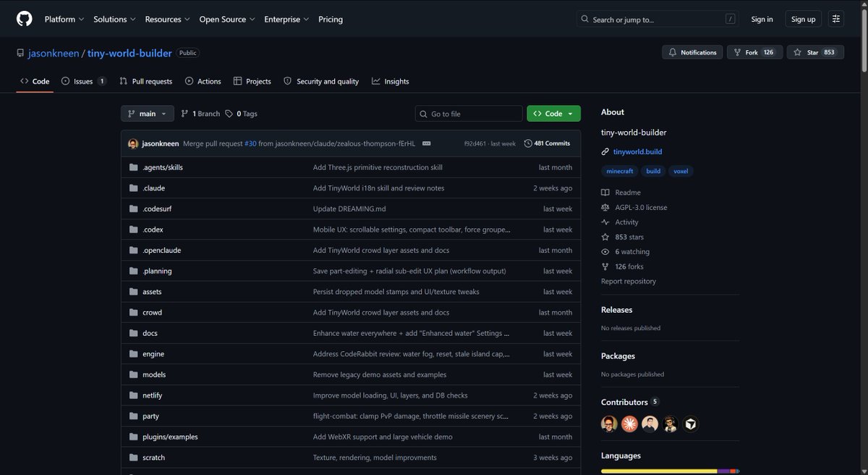Click the .claude folder icon
Image resolution: width=868 pixels, height=475 pixels.
tap(133, 188)
